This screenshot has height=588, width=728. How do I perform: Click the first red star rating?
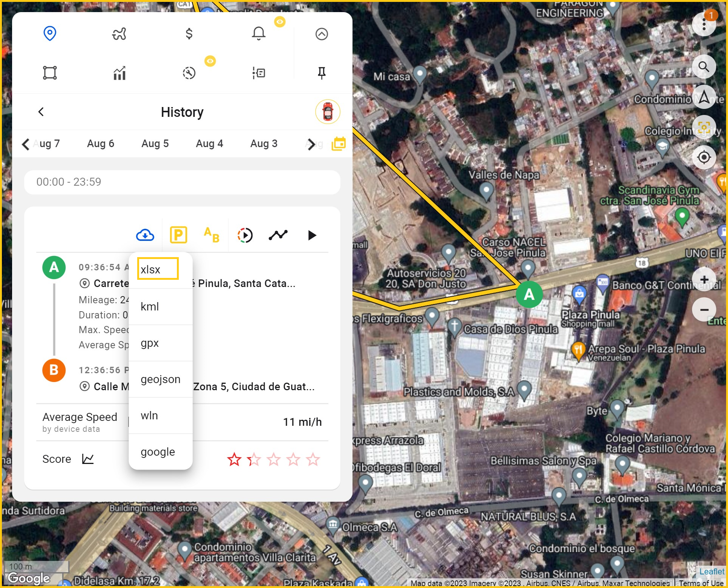234,459
